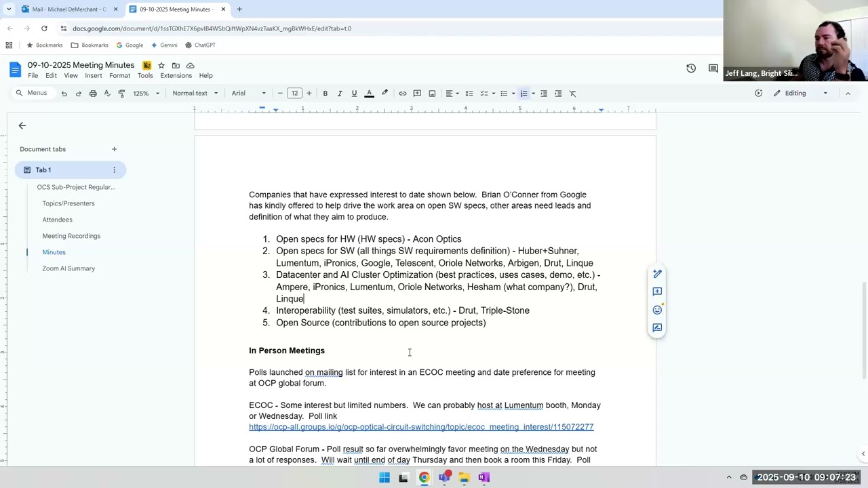The image size is (868, 488).
Task: Open the Normal text style dropdown
Action: coord(195,94)
